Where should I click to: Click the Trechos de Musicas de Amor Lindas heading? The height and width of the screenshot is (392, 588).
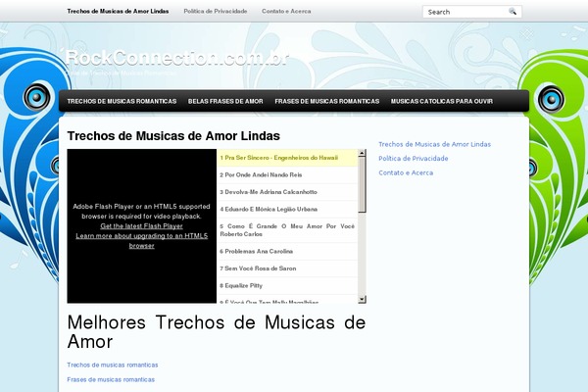pos(173,136)
